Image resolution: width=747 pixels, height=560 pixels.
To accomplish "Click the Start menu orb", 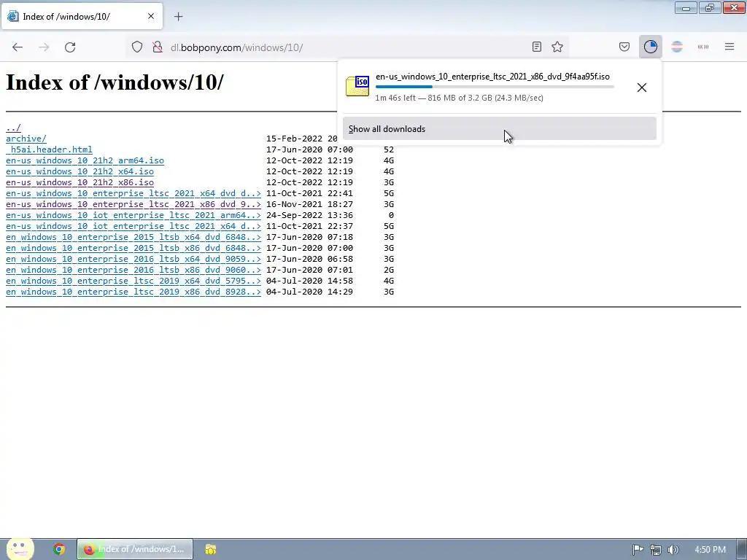I will [x=20, y=549].
